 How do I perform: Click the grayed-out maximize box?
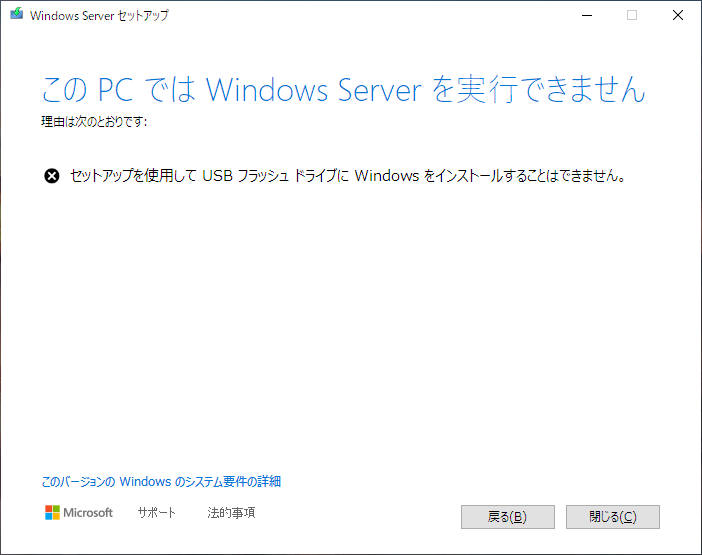click(632, 15)
